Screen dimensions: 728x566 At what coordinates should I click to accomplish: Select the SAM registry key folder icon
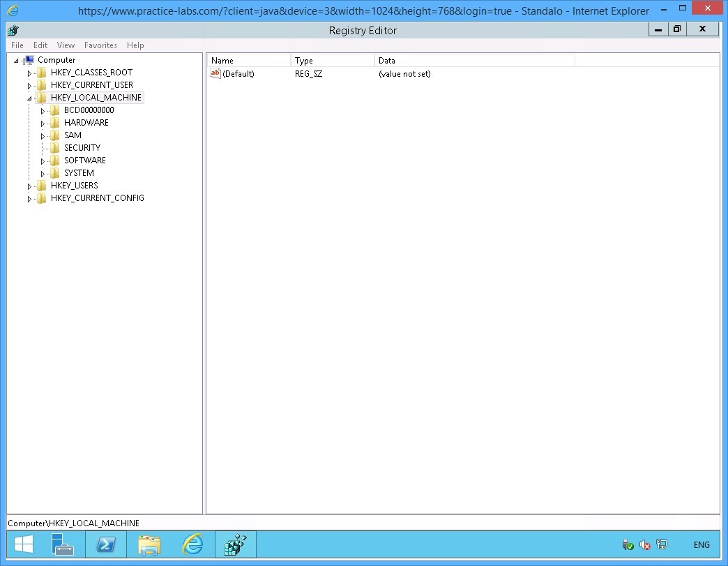point(54,135)
